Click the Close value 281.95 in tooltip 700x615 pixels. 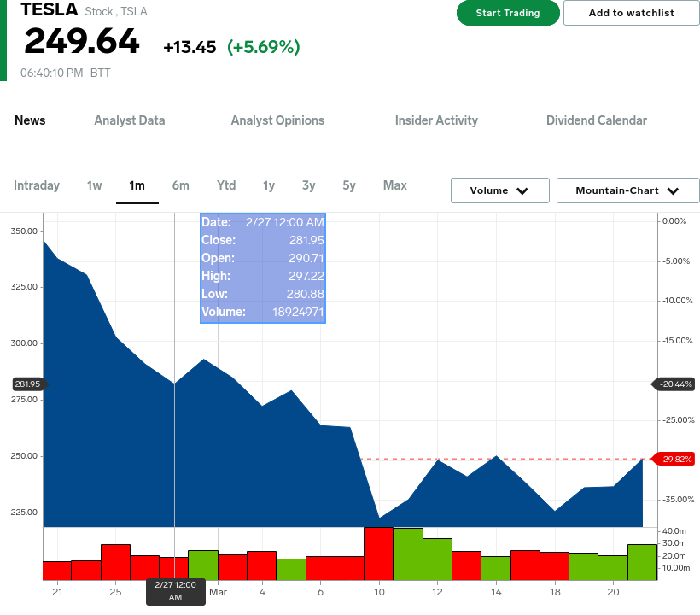(x=306, y=240)
